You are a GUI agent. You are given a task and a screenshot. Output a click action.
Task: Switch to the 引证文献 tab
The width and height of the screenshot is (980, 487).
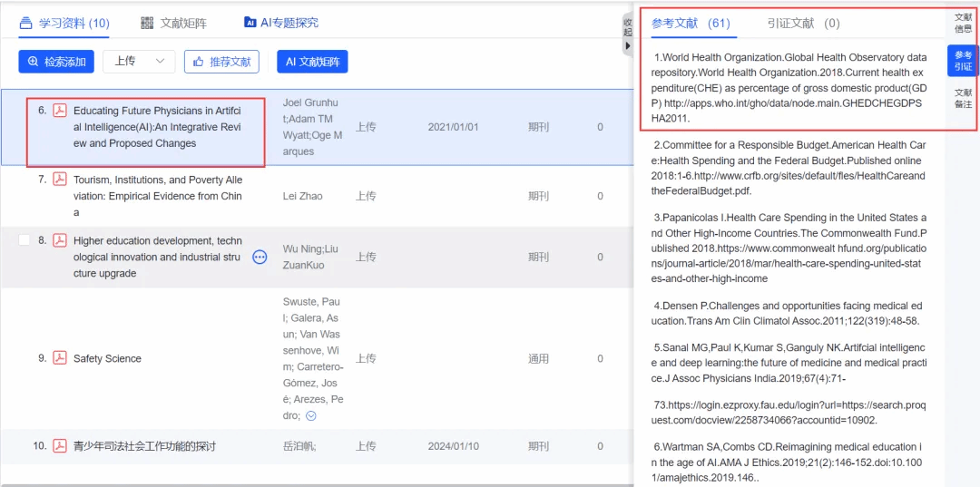(x=802, y=23)
